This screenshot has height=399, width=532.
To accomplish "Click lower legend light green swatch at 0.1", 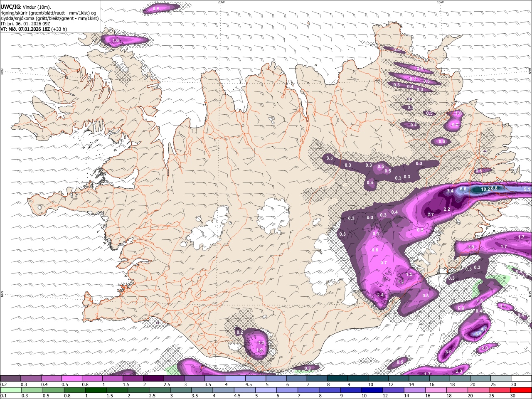I will 10,390.
